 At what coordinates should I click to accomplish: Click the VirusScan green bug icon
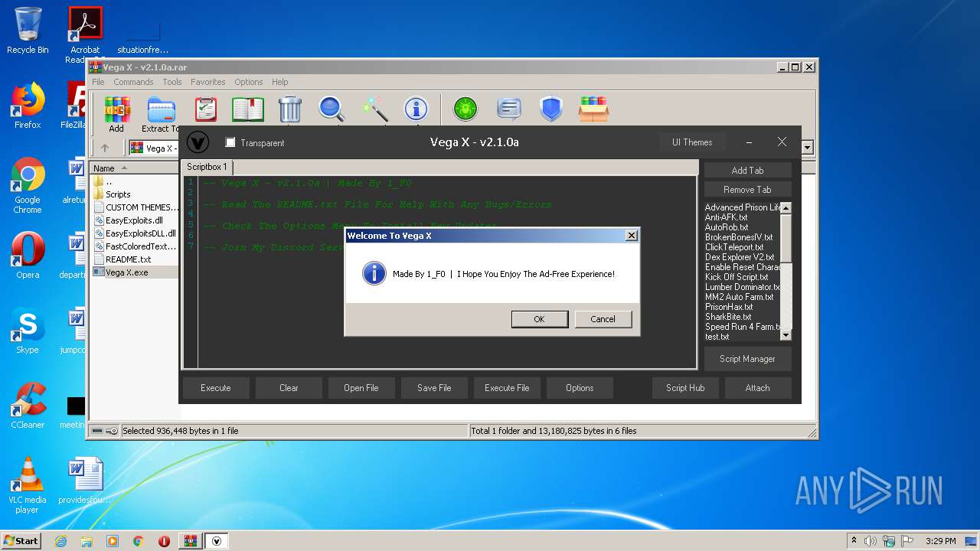[465, 109]
